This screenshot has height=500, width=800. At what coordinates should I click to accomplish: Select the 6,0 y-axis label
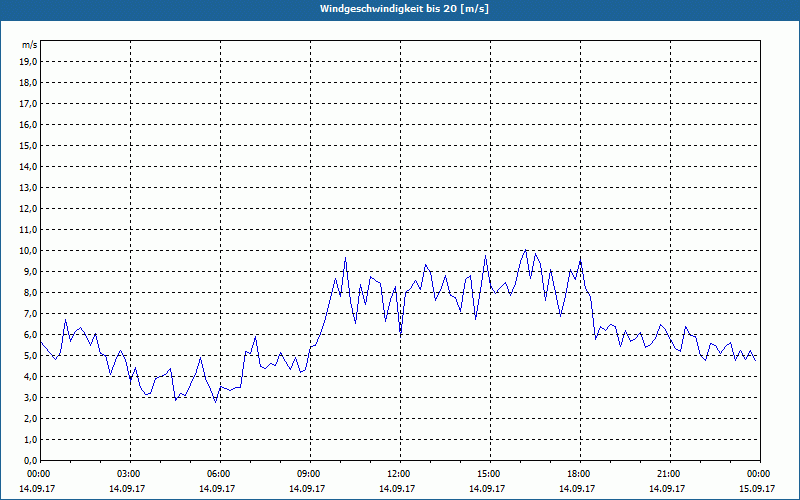(x=30, y=335)
